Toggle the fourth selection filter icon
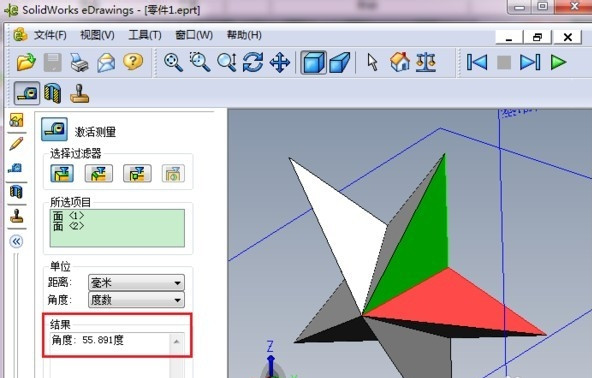 click(173, 173)
